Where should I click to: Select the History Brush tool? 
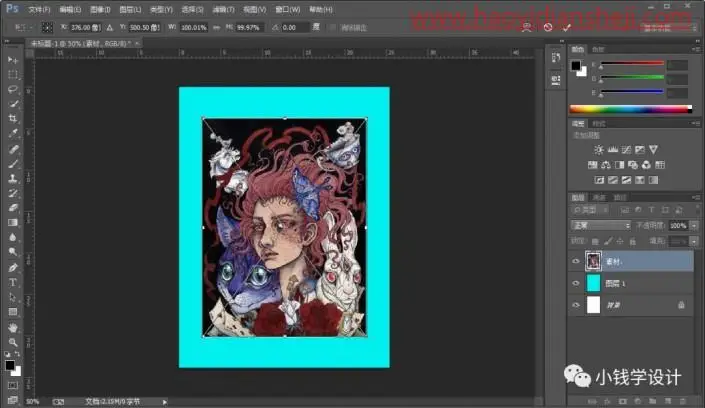coord(13,193)
